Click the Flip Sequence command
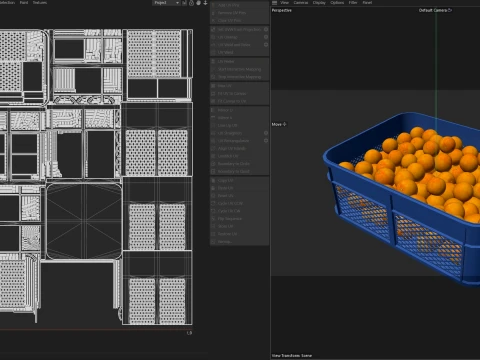The height and width of the screenshot is (360, 480). (x=229, y=219)
